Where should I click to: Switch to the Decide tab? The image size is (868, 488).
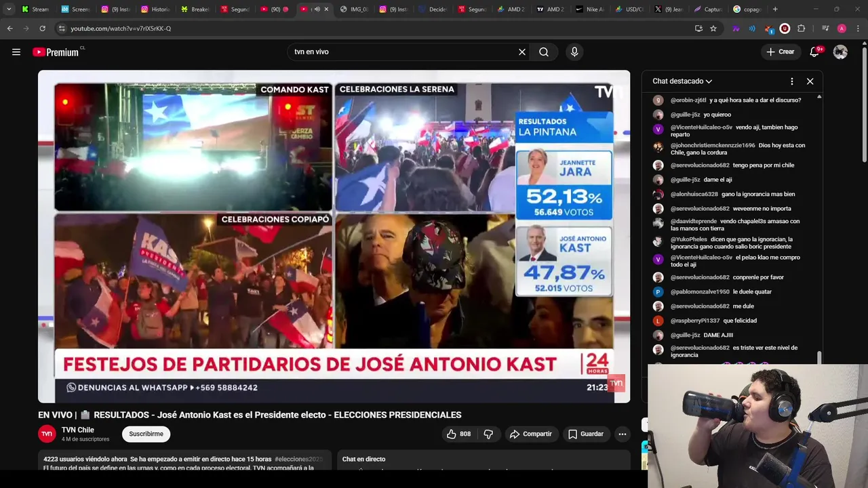coord(433,9)
